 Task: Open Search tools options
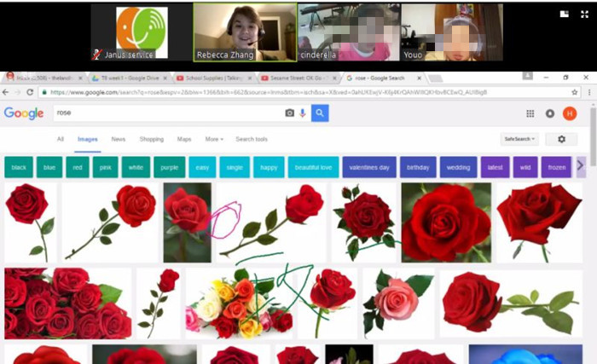252,139
